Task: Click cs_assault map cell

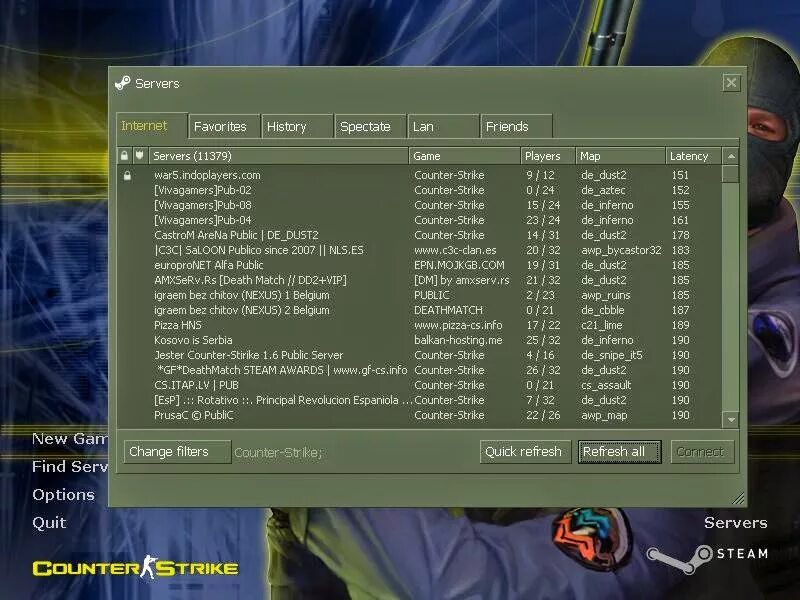Action: [606, 385]
